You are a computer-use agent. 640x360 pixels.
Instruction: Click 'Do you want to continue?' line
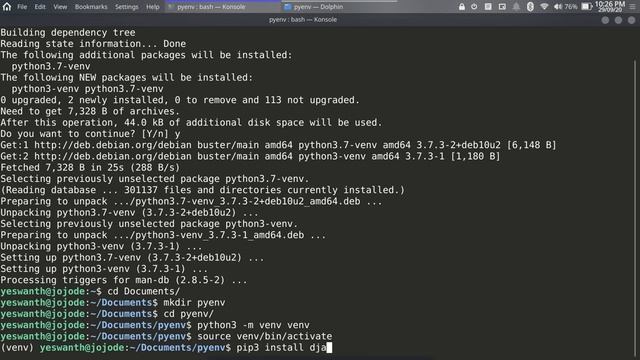click(90, 134)
